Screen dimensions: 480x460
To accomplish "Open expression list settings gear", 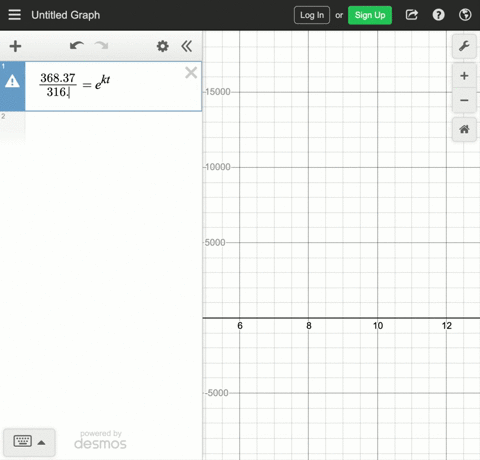I will (x=163, y=46).
